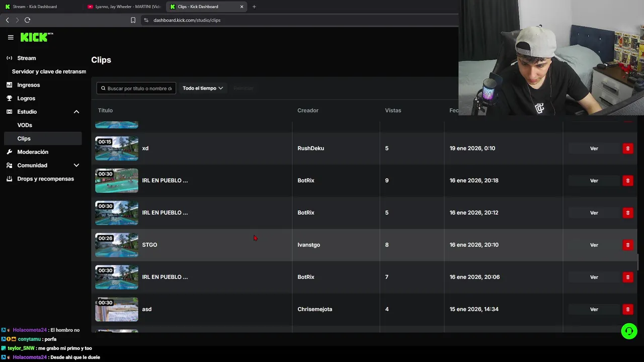Go back to previous page
This screenshot has width=644, height=362.
pyautogui.click(x=7, y=20)
